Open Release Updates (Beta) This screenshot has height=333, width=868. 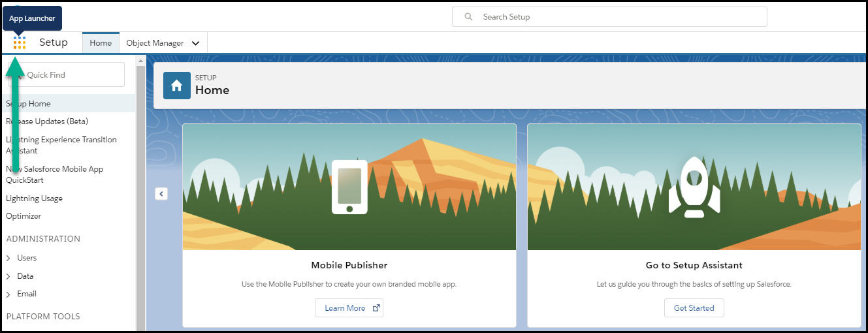[47, 121]
